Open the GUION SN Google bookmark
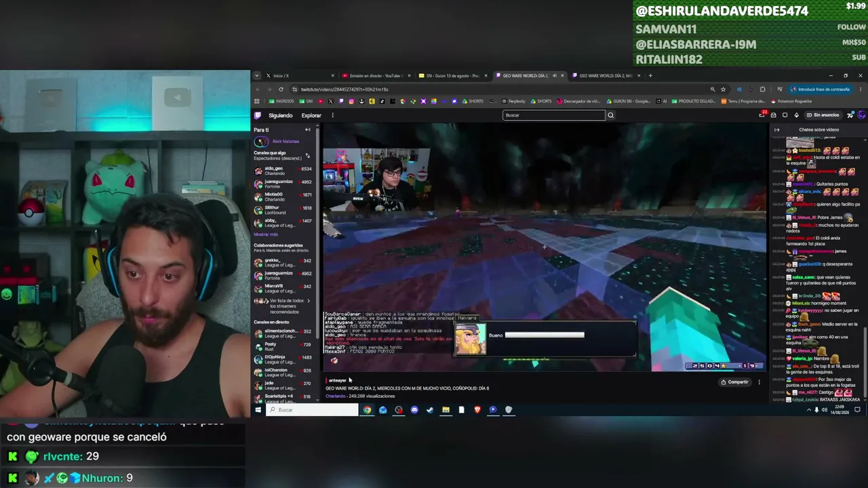The height and width of the screenshot is (488, 868). [x=629, y=101]
